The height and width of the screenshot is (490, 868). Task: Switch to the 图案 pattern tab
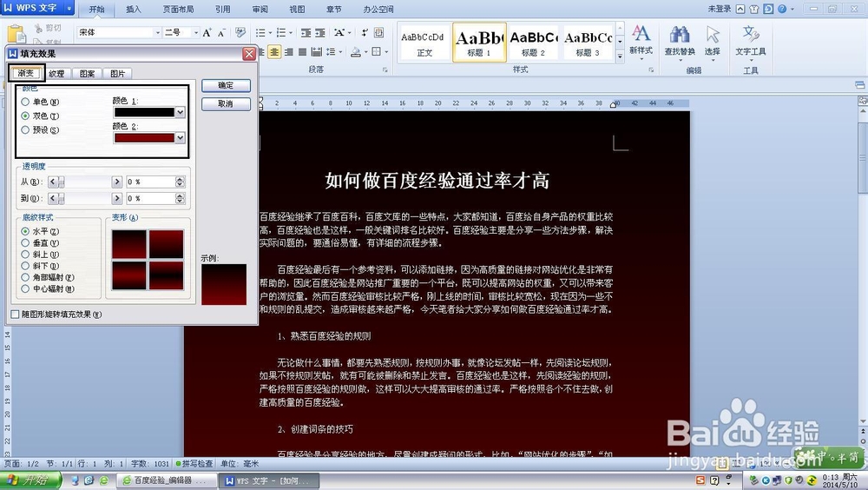[x=87, y=73]
